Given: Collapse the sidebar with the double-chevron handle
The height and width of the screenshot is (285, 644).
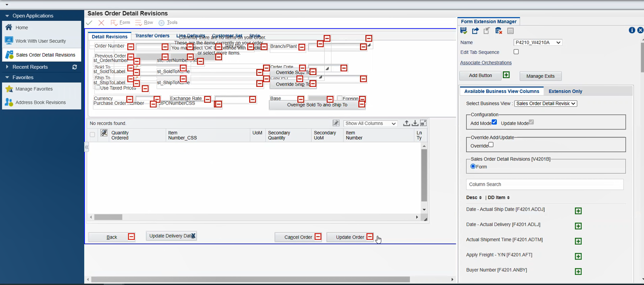Looking at the screenshot, I should [86, 147].
